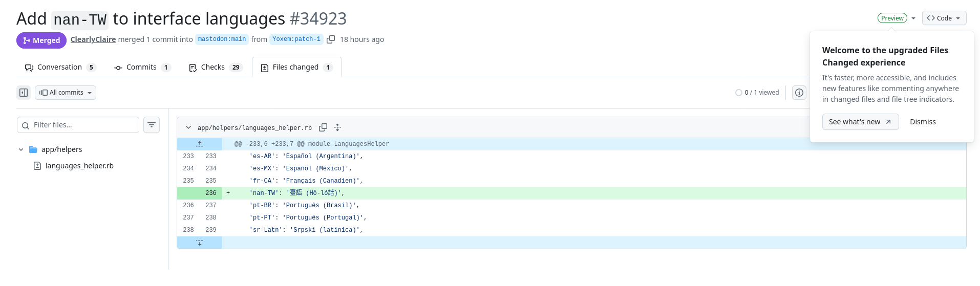Toggle the Preview badge
Image resolution: width=980 pixels, height=286 pixels.
[892, 18]
